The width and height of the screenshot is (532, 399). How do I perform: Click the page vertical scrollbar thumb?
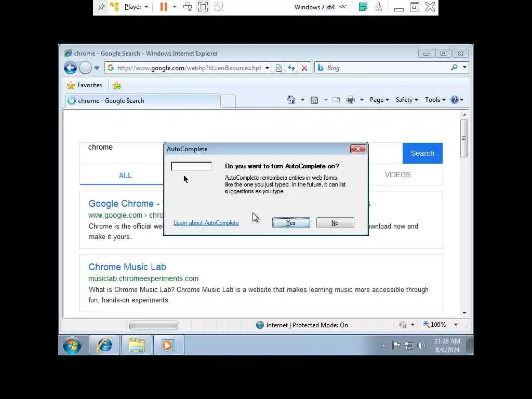(x=464, y=138)
